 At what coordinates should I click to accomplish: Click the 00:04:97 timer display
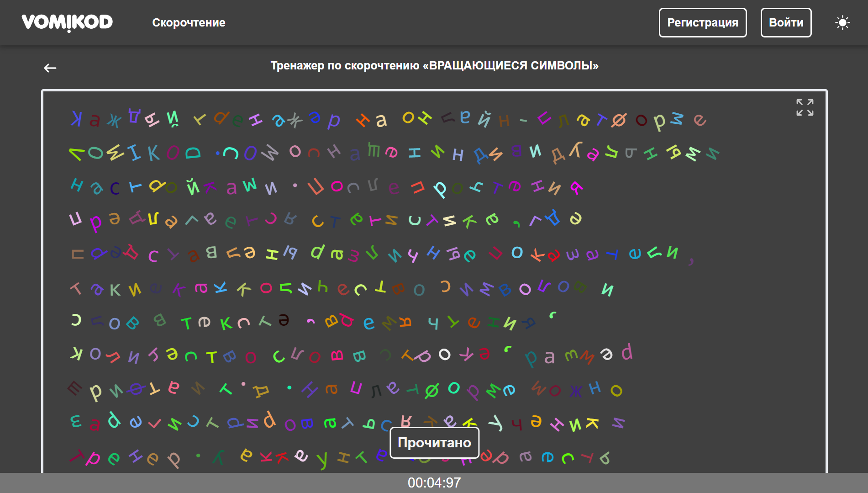434,482
